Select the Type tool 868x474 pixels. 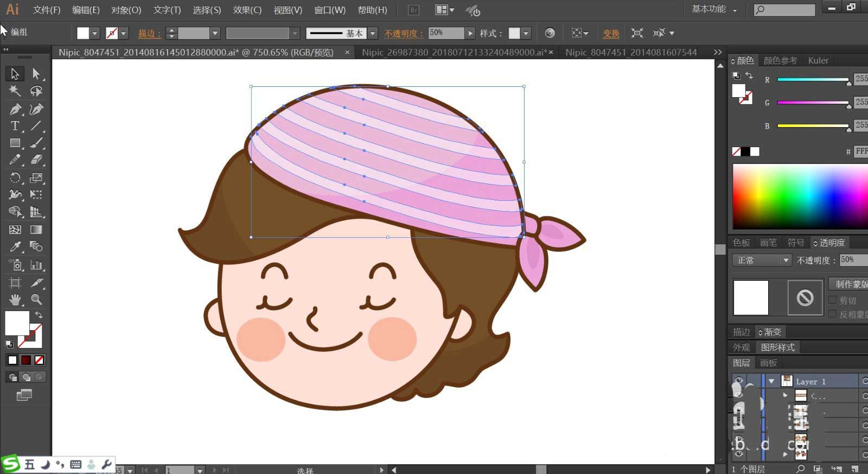tap(15, 126)
